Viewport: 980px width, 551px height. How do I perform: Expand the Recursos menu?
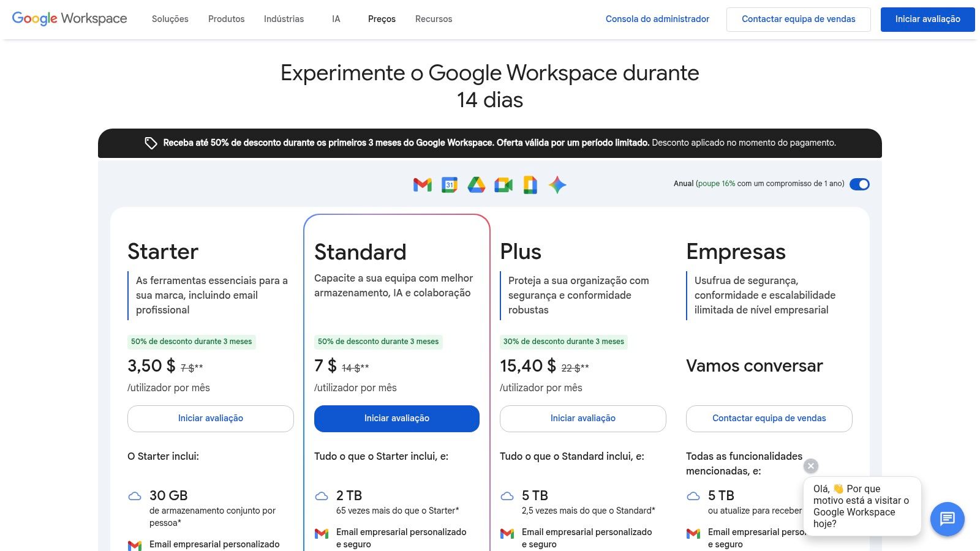point(433,19)
